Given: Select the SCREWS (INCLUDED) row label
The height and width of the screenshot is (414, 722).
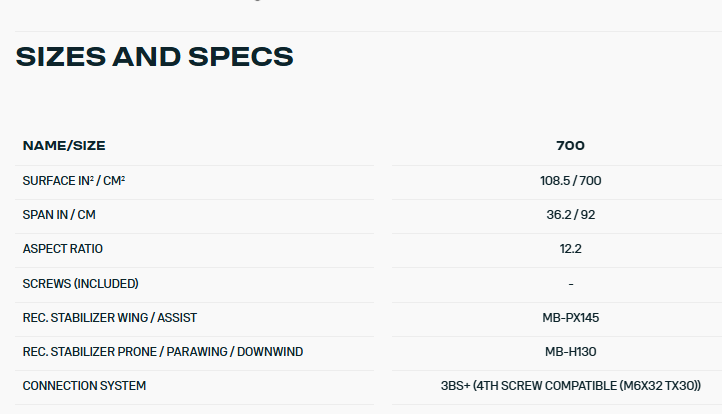Looking at the screenshot, I should point(81,284).
